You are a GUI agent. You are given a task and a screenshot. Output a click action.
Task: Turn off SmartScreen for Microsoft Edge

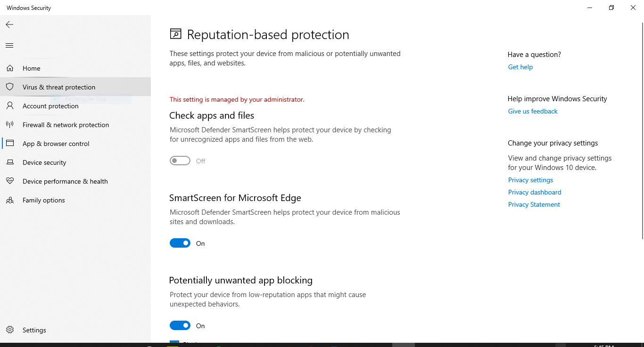tap(180, 243)
